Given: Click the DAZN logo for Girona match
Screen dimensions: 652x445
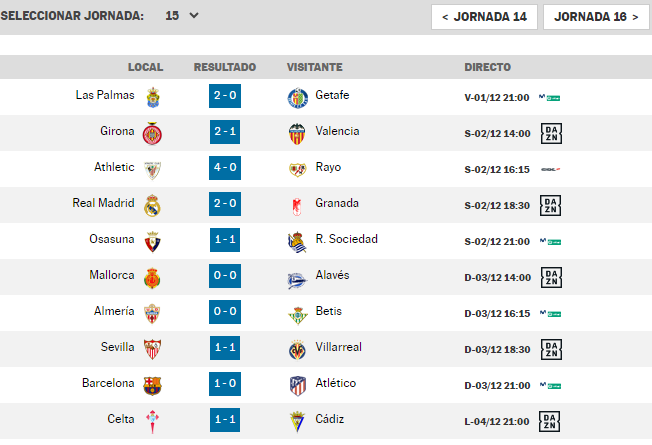Looking at the screenshot, I should click(551, 134).
